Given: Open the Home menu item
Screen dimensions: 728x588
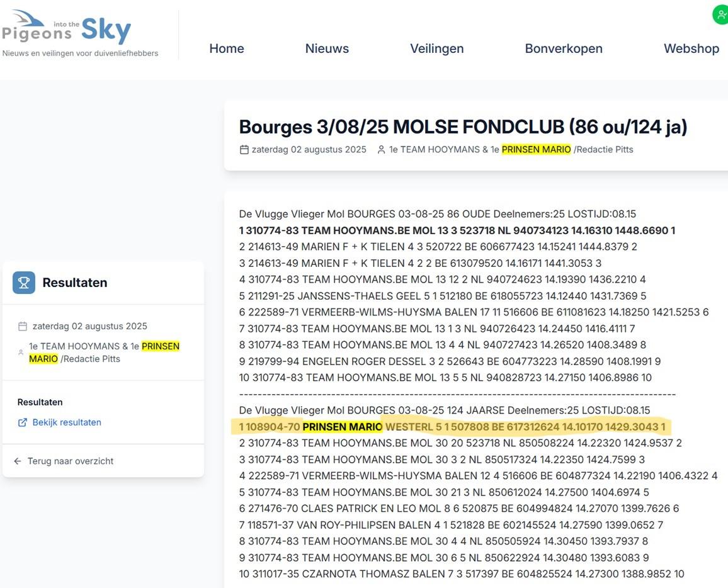Looking at the screenshot, I should coord(227,48).
